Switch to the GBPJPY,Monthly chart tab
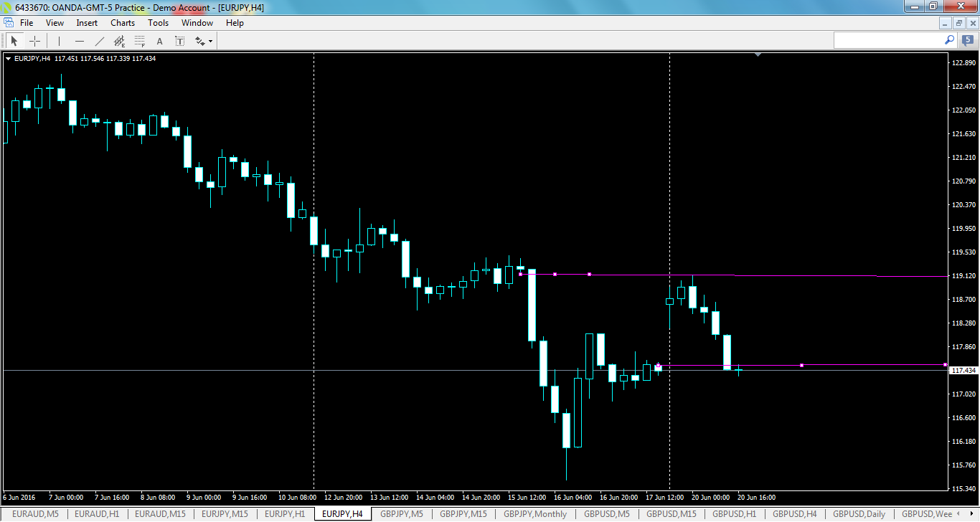980x522 pixels. (x=534, y=513)
